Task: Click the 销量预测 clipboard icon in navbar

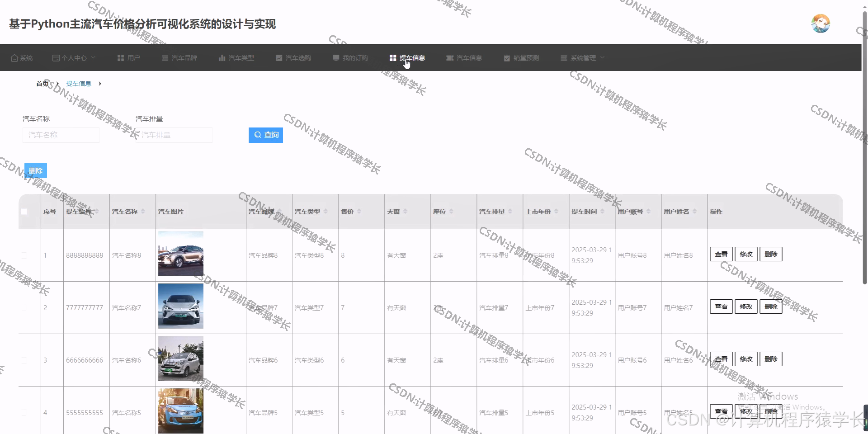Action: (507, 58)
